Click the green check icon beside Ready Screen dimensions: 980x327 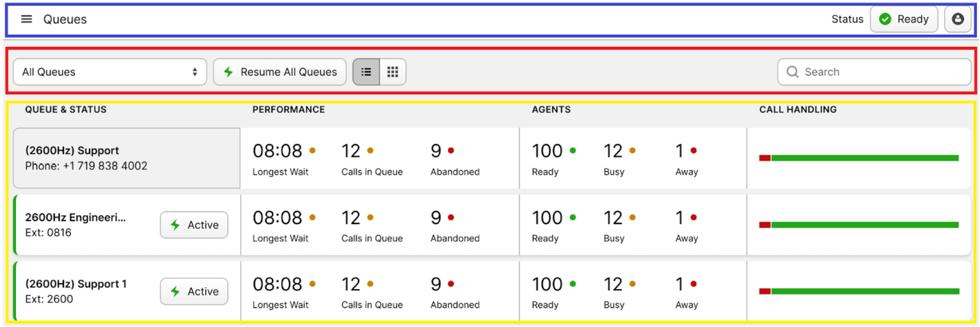point(885,19)
